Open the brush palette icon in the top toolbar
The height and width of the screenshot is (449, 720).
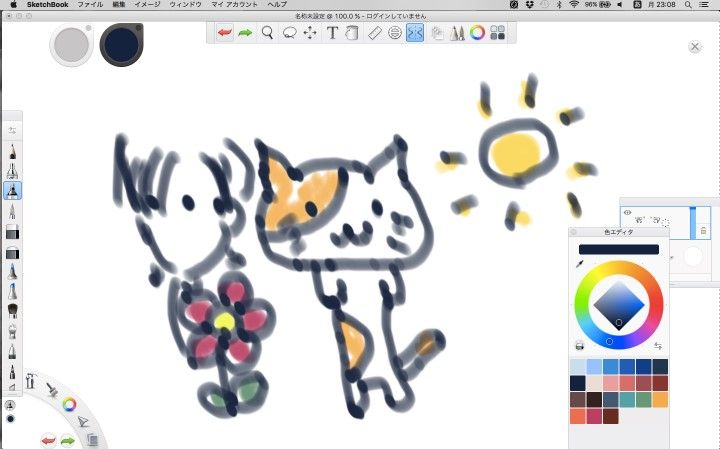tap(457, 33)
